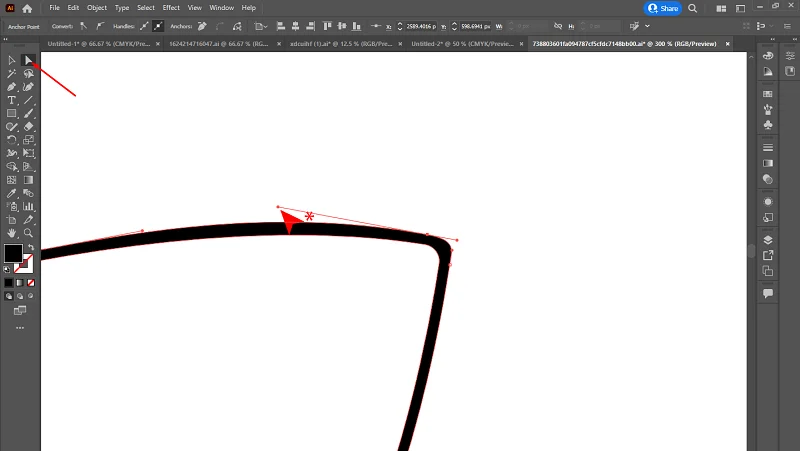Select the Eyedropper tool
This screenshot has height=451, width=800.
coord(12,193)
